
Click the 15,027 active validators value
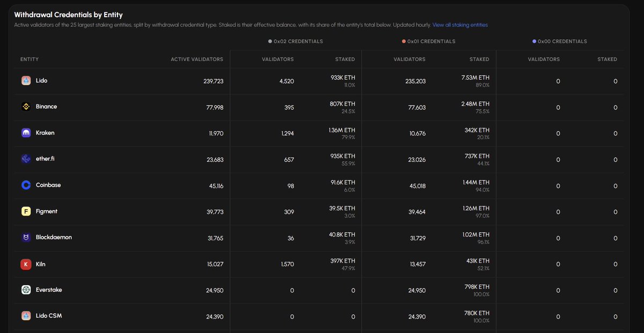pos(215,264)
